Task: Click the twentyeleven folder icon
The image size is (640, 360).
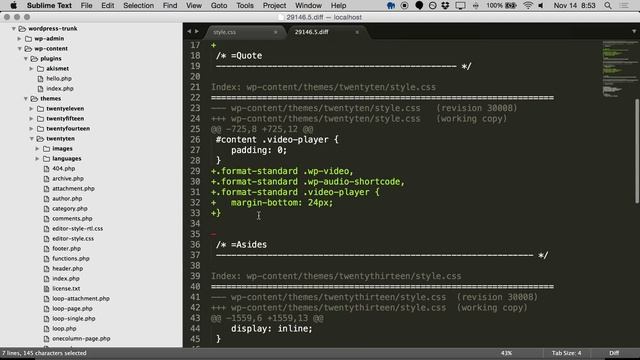Action: click(40, 109)
